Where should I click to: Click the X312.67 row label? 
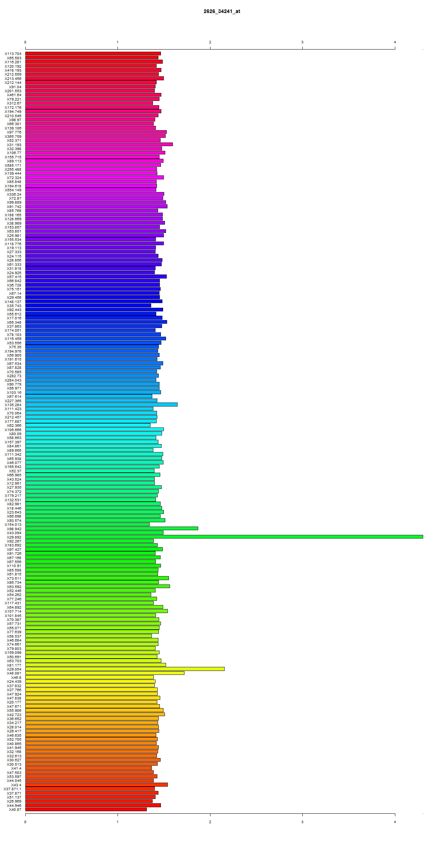tap(14, 103)
